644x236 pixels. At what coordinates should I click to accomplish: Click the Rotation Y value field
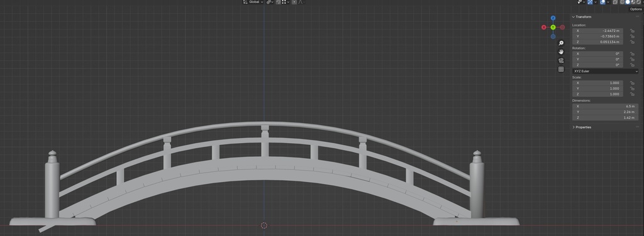(x=597, y=60)
